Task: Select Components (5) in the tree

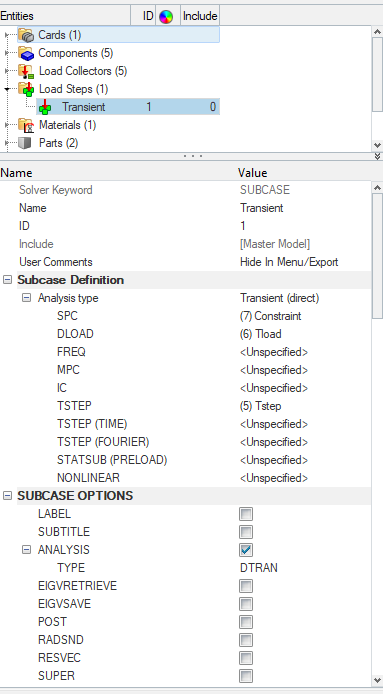Action: 75,53
